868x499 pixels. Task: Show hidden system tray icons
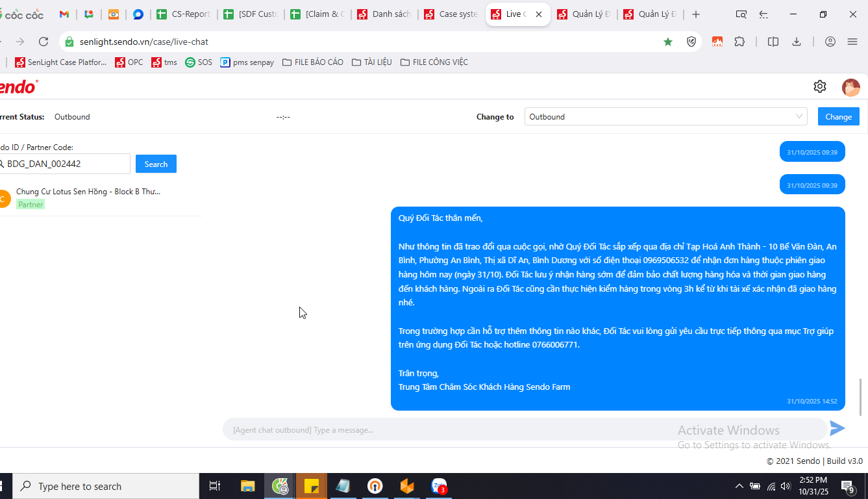click(739, 486)
